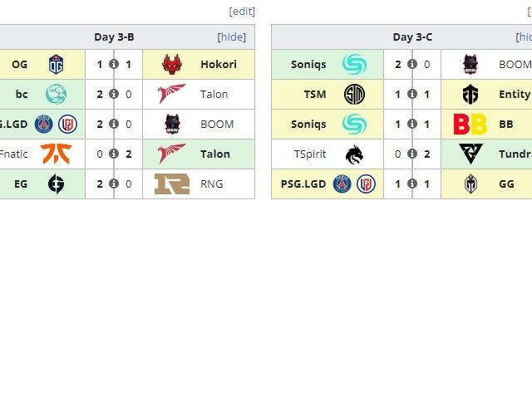The height and width of the screenshot is (411, 532).
Task: Click the OG team logo
Action: pos(57,64)
